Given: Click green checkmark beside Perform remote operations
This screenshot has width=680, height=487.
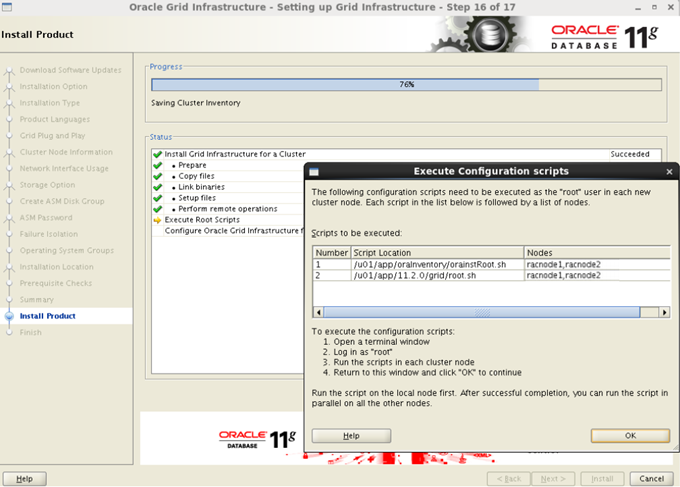Looking at the screenshot, I should click(157, 209).
